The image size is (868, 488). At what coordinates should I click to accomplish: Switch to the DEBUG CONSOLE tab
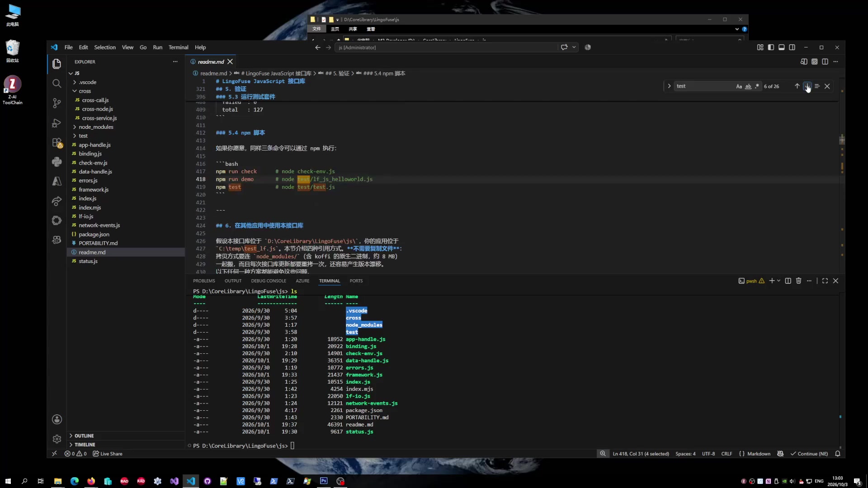[269, 281]
